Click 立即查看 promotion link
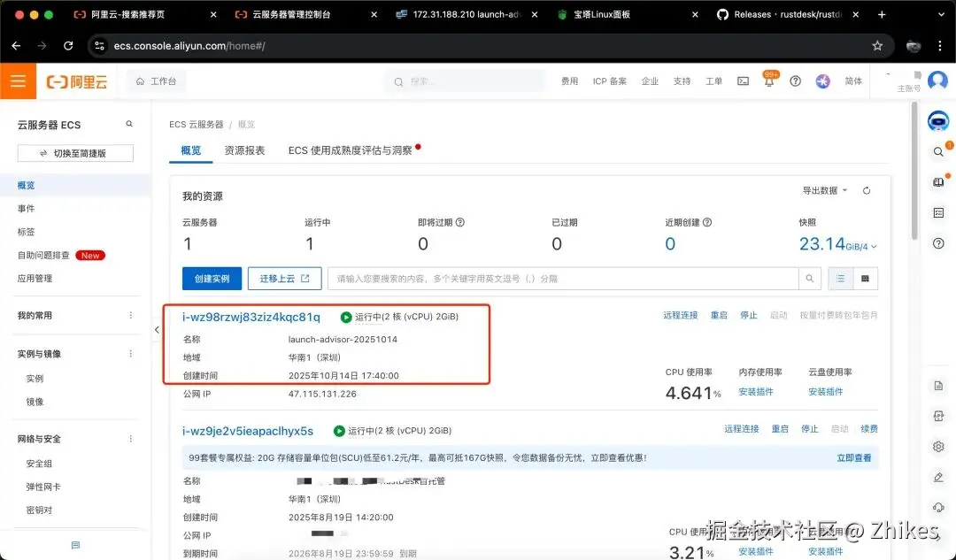956x560 pixels. pyautogui.click(x=853, y=457)
